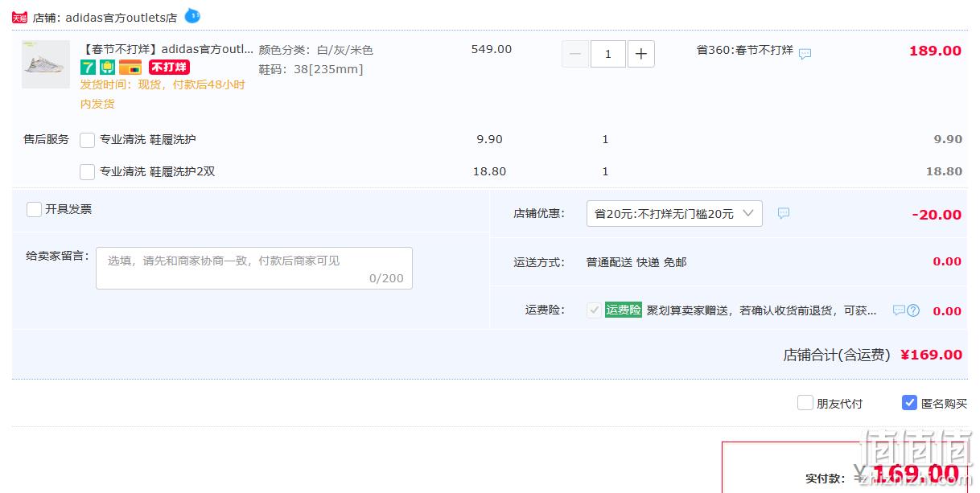Expand the 店铺优惠 discount dropdown

[674, 213]
